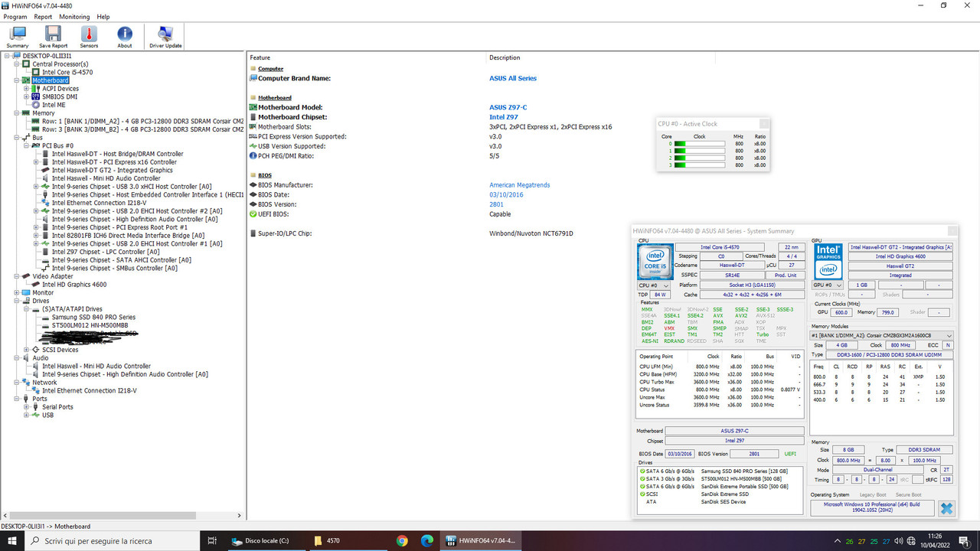Select ACPI Devices in the tree
The height and width of the screenshot is (551, 980).
pos(60,89)
